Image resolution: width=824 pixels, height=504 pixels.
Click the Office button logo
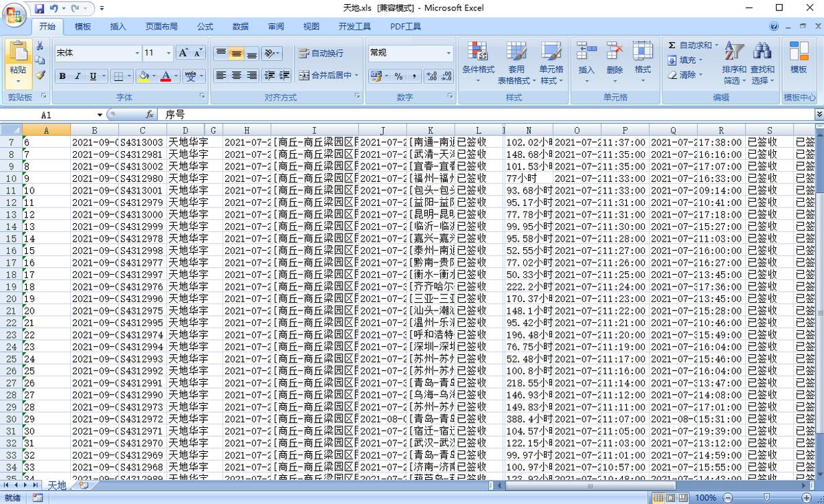pos(14,15)
